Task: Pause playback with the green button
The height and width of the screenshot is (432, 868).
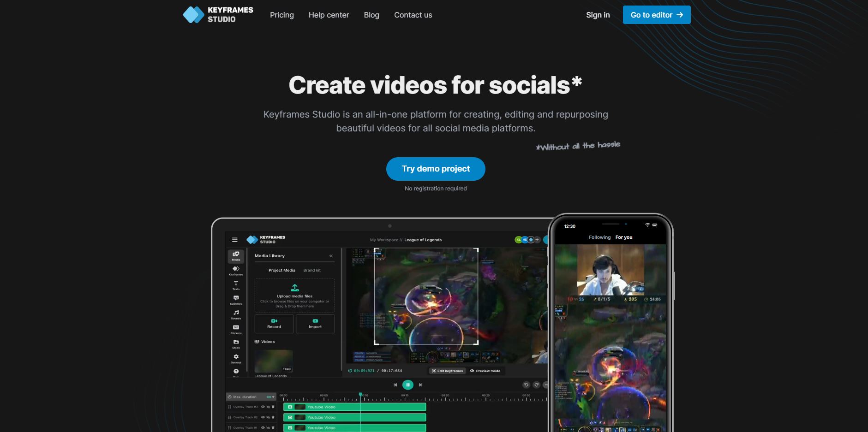Action: click(x=407, y=385)
